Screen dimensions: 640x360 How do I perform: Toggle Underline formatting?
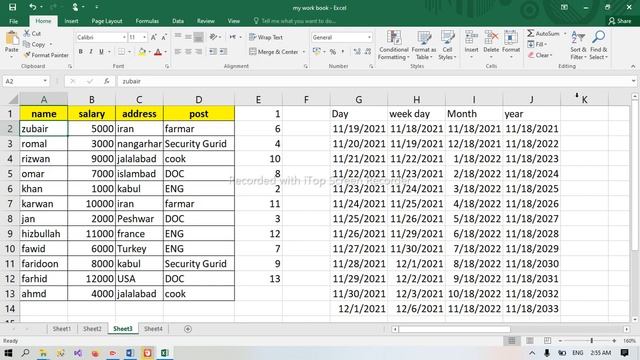101,52
